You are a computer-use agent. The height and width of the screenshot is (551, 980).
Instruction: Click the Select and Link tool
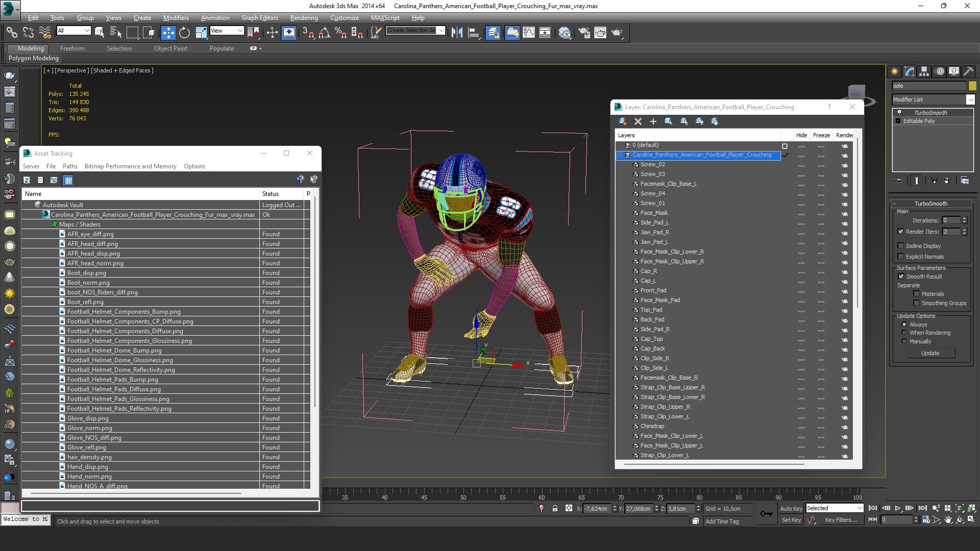click(12, 33)
